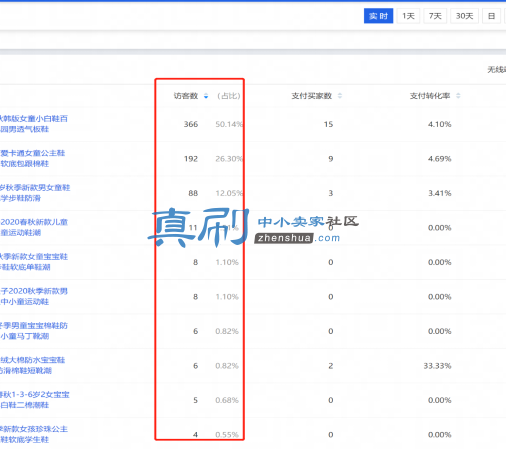Open product link 季新款女童宝宝鞋
Image resolution: width=507 pixels, height=457 pixels.
coord(34,257)
